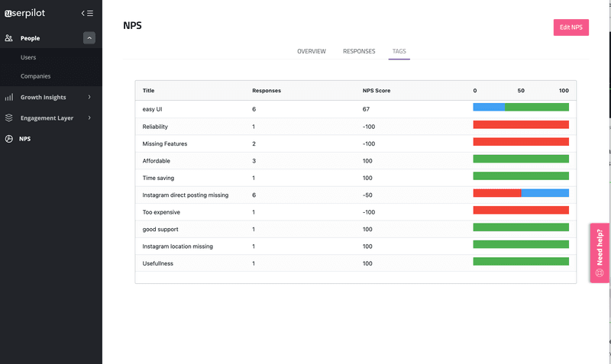Switch to the Overview tab
Viewport: 611px width, 364px height.
(x=312, y=51)
